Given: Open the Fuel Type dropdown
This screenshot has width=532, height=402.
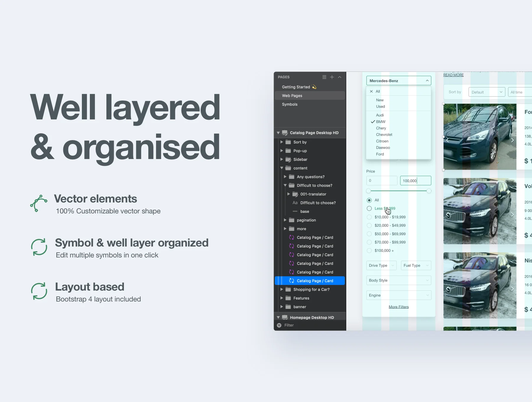Looking at the screenshot, I should pyautogui.click(x=416, y=265).
